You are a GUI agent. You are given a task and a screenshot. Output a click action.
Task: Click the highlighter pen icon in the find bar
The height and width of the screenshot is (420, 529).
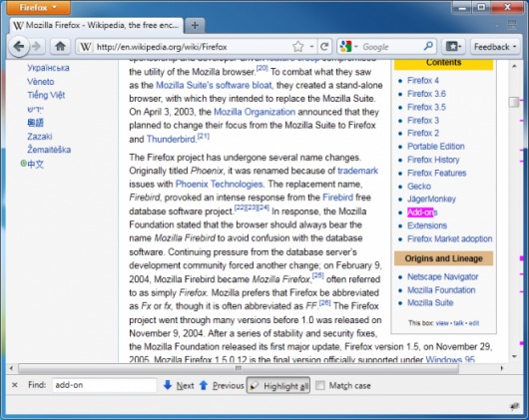(x=255, y=386)
